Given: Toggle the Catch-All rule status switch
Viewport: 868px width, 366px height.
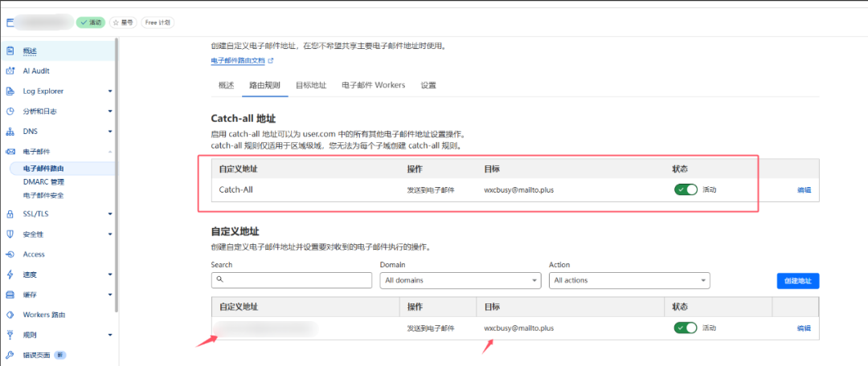Looking at the screenshot, I should [686, 190].
